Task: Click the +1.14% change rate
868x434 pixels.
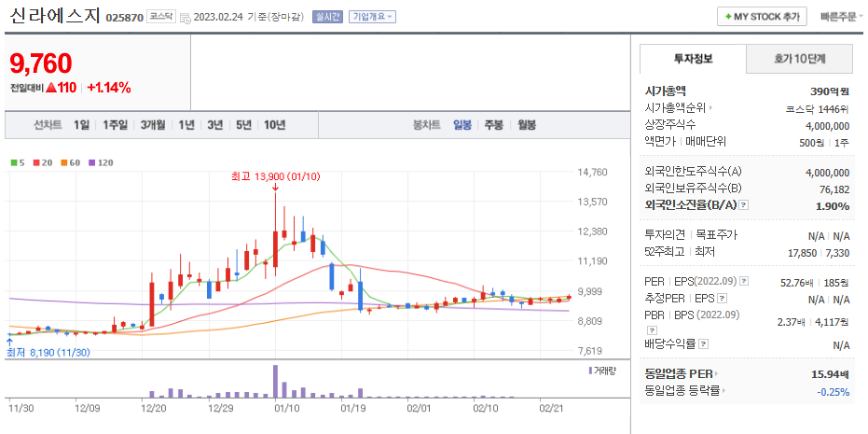Action: pos(108,88)
